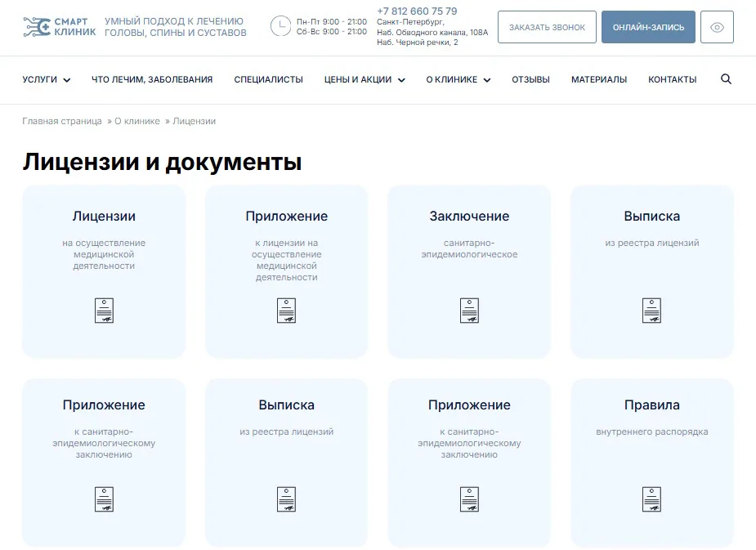Click Санкт-Петербург city text

pos(410,22)
